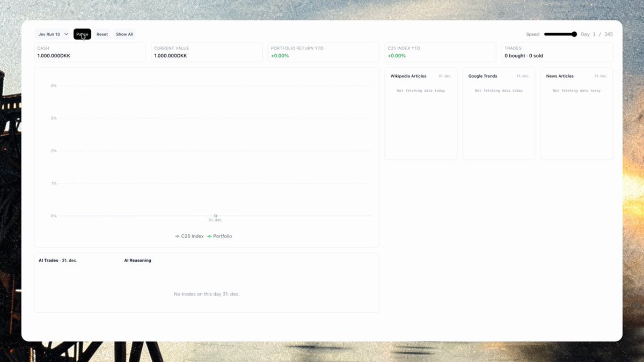Click the Show All button
This screenshot has height=362, width=644.
pyautogui.click(x=125, y=34)
